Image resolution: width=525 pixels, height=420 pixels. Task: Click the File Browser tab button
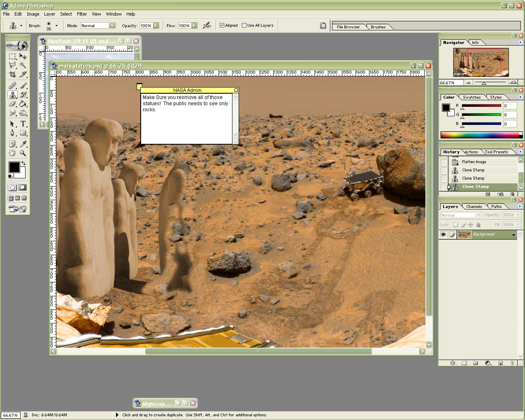(348, 27)
